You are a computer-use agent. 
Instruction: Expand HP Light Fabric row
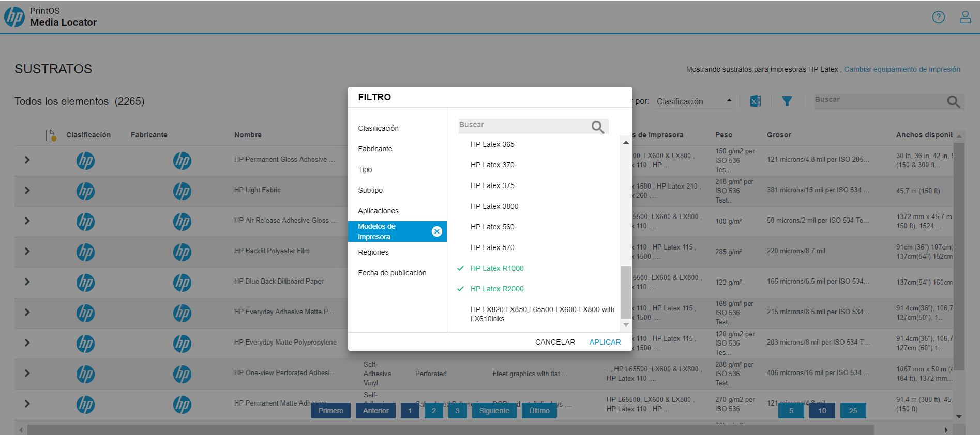click(x=27, y=191)
